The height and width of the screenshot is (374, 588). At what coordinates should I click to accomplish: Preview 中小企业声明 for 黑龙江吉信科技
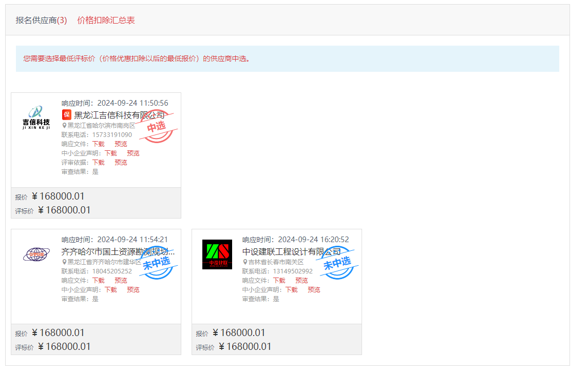pyautogui.click(x=133, y=153)
